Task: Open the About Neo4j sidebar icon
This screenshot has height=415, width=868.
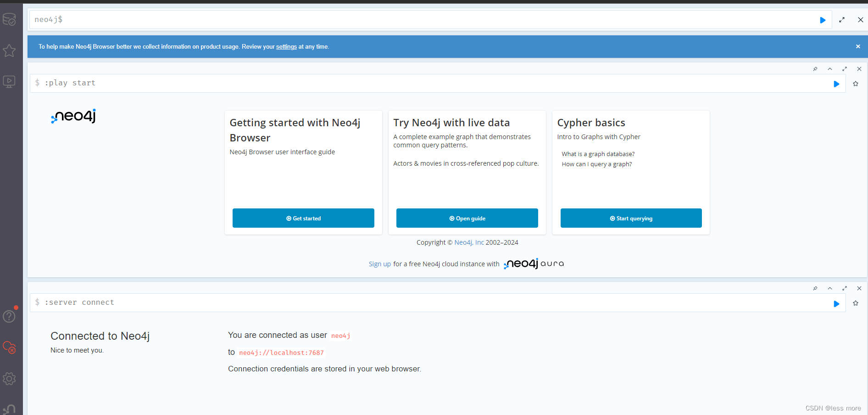Action: (x=9, y=409)
